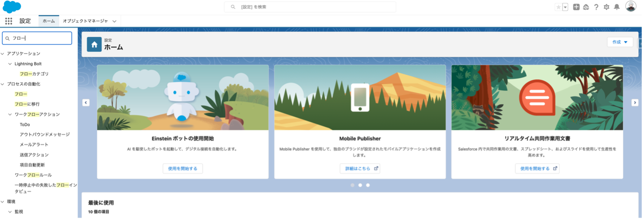The width and height of the screenshot is (644, 219).
Task: Collapse the アプリケーション tree section
Action: [x=3, y=54]
